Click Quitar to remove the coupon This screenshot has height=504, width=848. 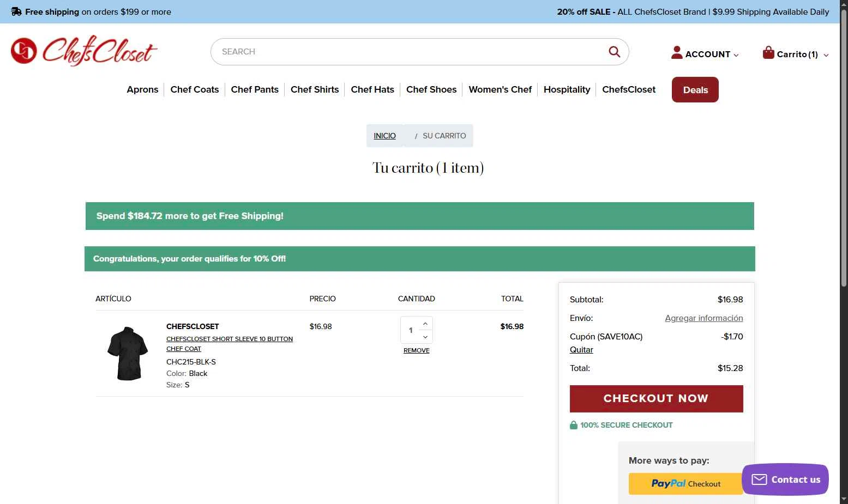pos(581,350)
